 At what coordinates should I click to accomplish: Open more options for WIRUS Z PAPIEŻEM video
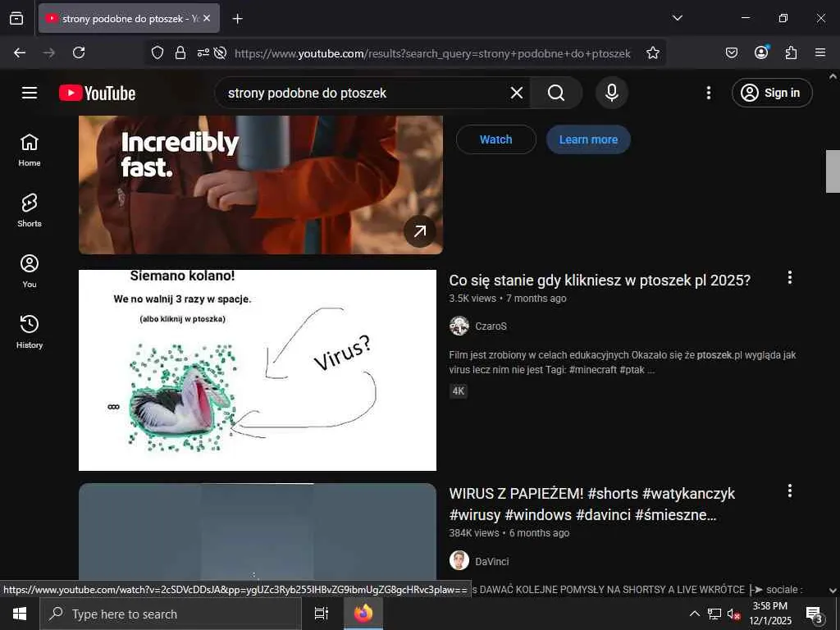click(790, 491)
